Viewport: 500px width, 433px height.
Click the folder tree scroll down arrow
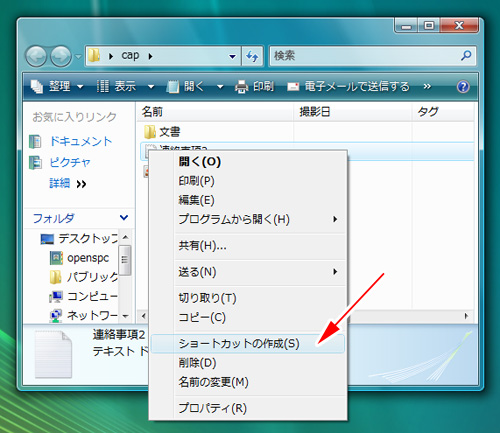[125, 316]
